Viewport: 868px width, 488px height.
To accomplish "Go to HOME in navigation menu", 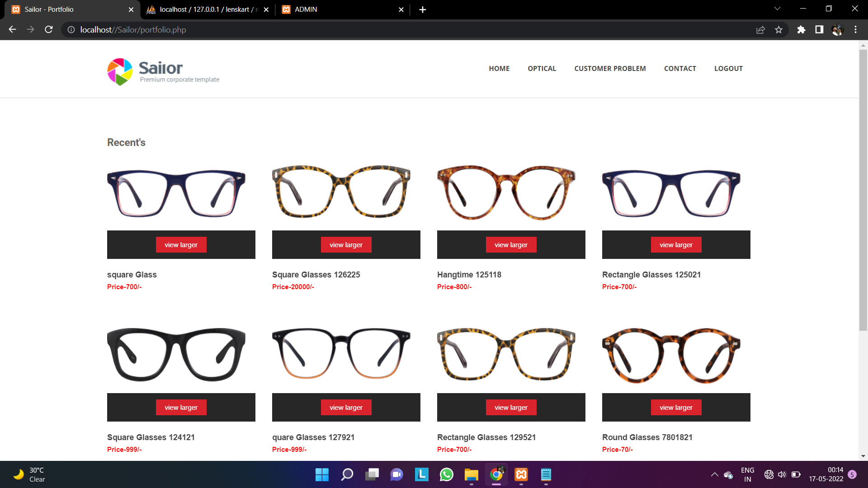I will (x=499, y=69).
